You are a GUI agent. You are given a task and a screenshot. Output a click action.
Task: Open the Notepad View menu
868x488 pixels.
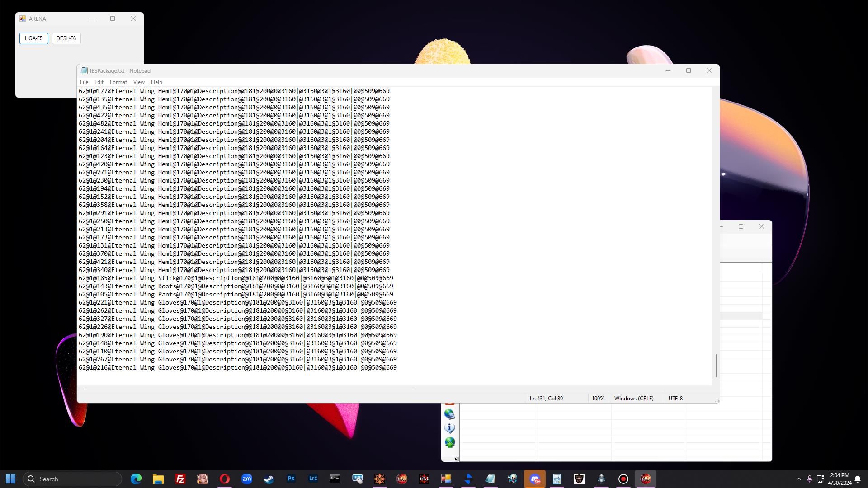[x=139, y=82]
